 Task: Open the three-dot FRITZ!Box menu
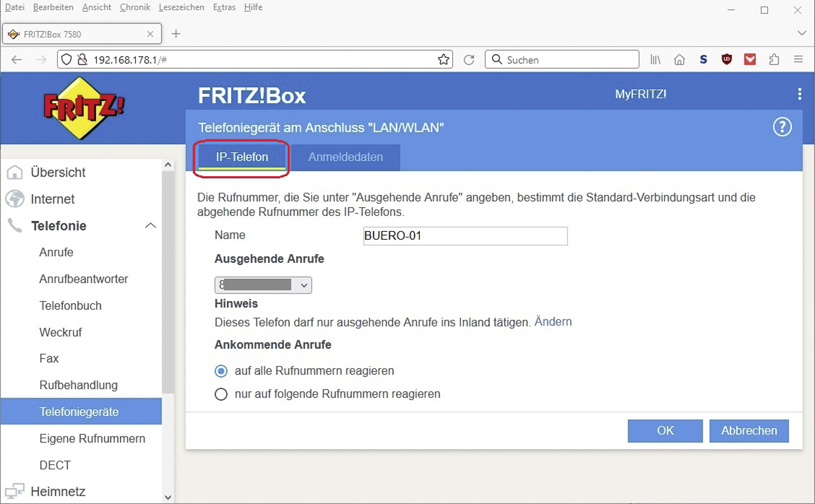coord(799,94)
